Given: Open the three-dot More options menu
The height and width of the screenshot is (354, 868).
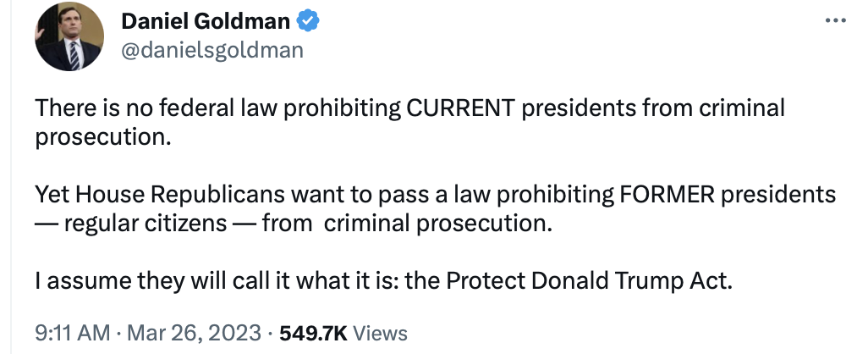Looking at the screenshot, I should tap(834, 19).
